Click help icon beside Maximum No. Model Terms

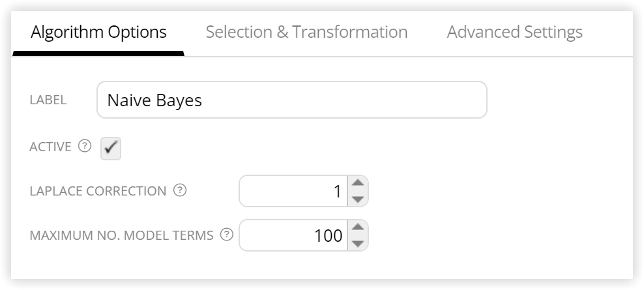(x=227, y=235)
